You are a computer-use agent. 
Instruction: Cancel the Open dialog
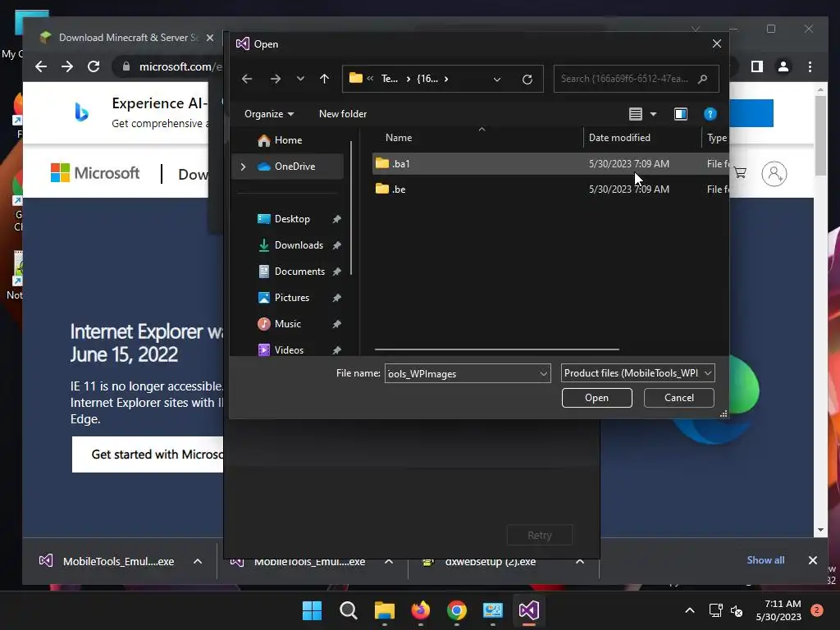tap(678, 398)
